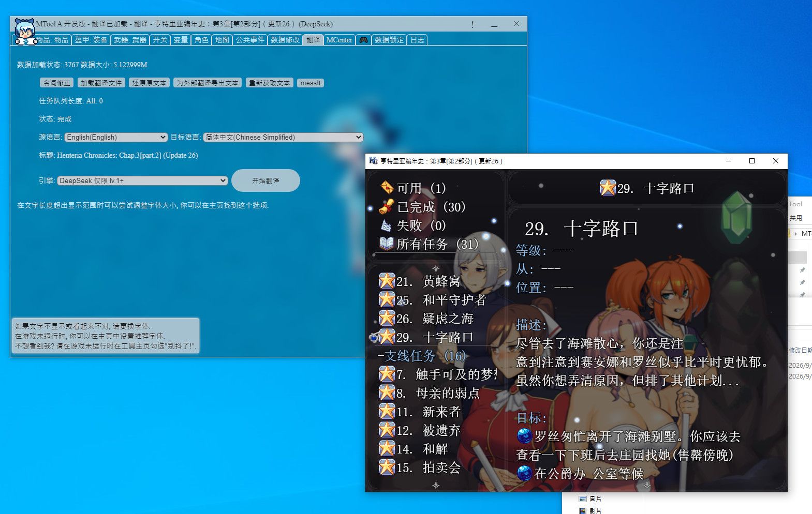Click the tag icon beside 可用 (1)
This screenshot has width=812, height=514.
pos(387,188)
